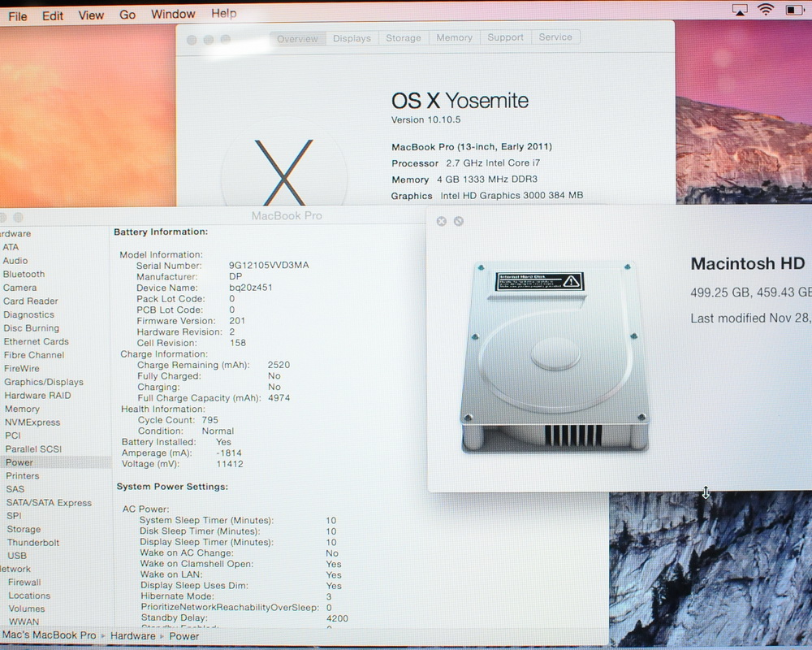
Task: Click the X close icon in Macintosh HD panel
Action: (441, 221)
